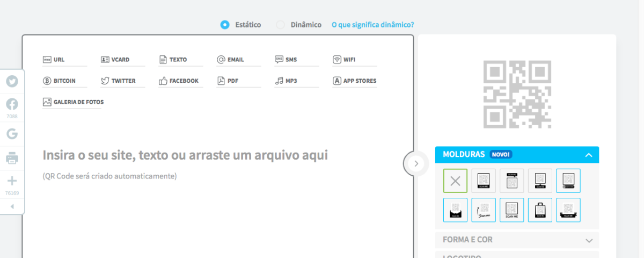Open 'O que significa dinâmico?' link
This screenshot has width=644, height=258.
pos(373,25)
